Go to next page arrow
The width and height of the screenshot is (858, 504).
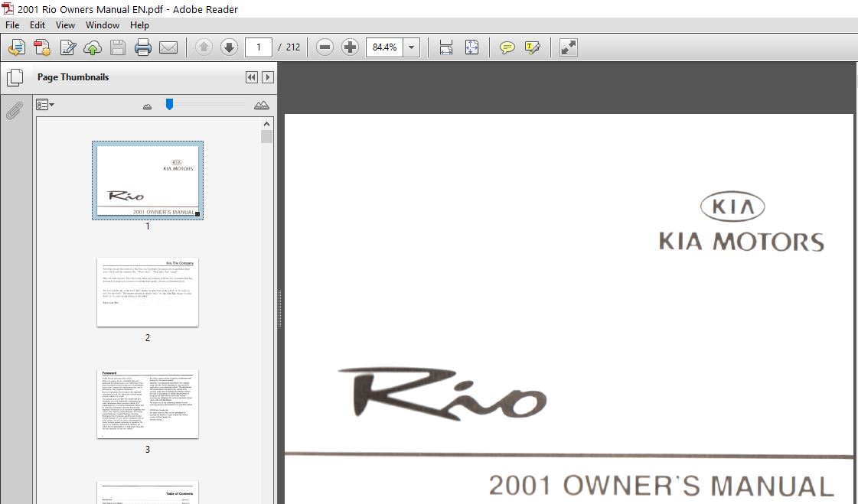click(x=230, y=47)
